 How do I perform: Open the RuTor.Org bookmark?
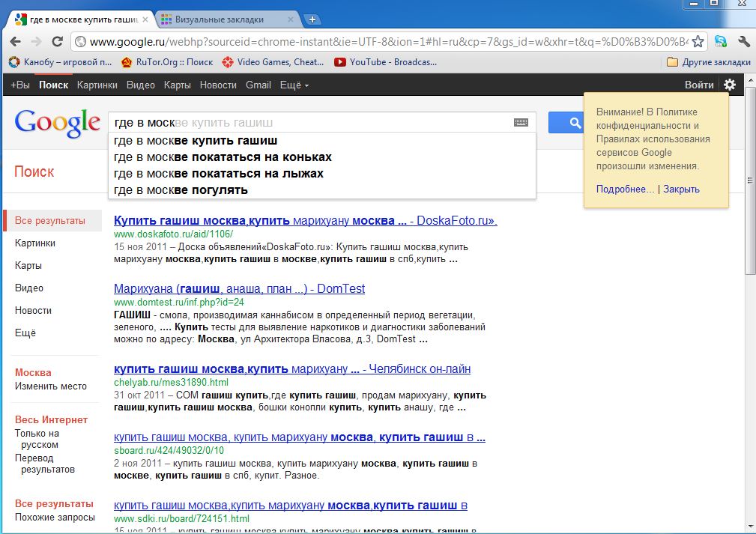(167, 61)
